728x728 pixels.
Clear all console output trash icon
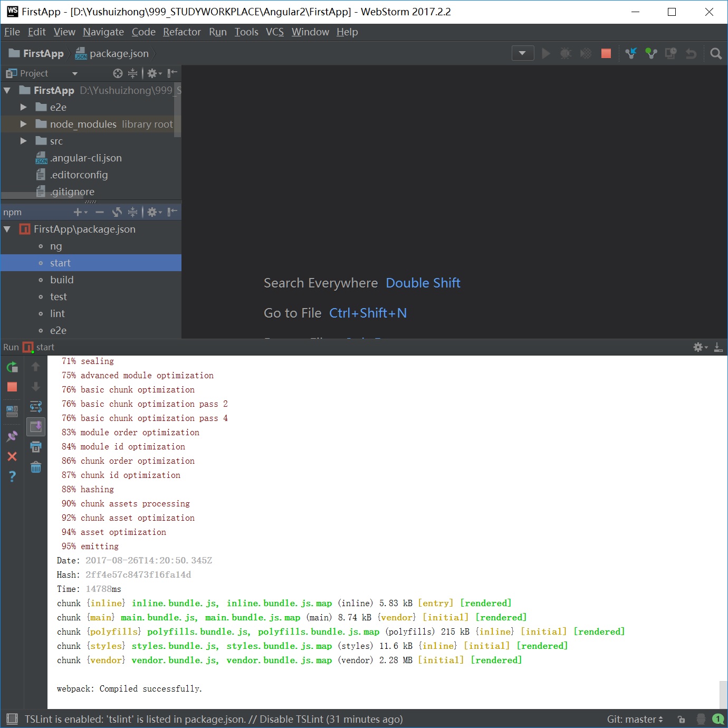click(36, 467)
